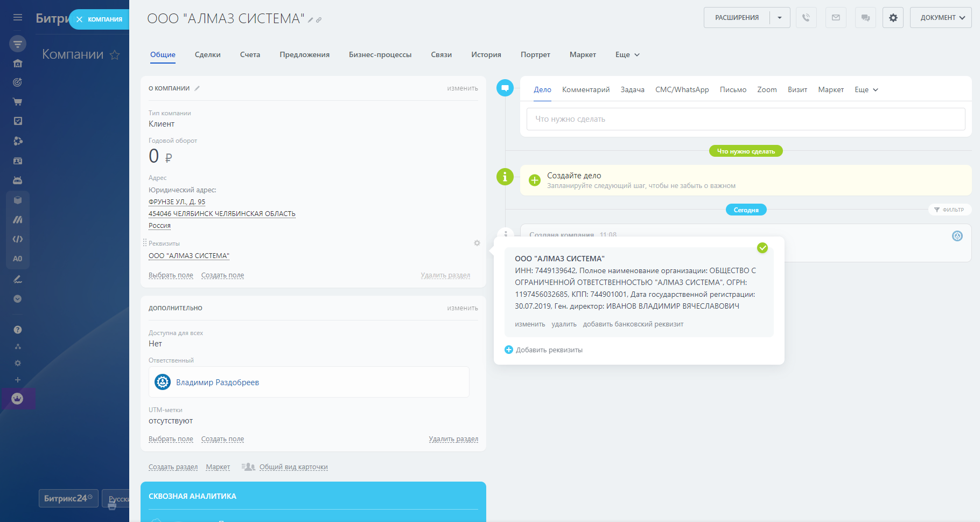Close the КОМПАНИЯ slider panel
The image size is (980, 522).
80,19
